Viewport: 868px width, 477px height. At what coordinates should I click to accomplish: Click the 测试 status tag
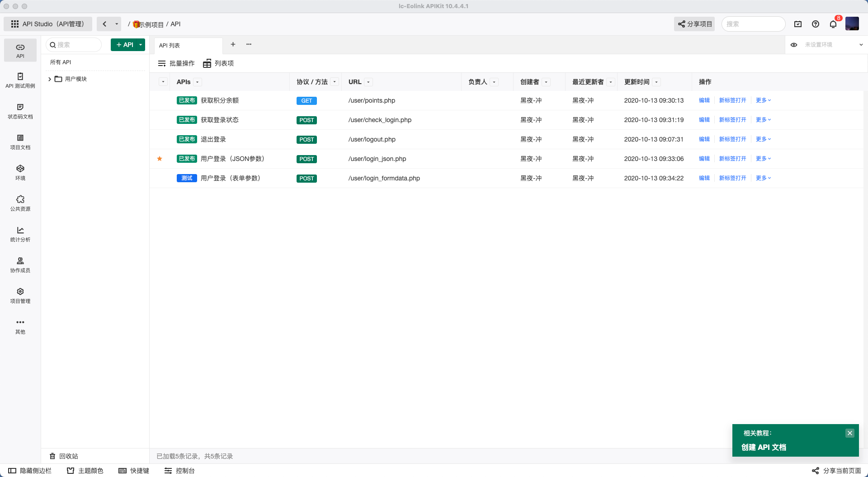click(x=187, y=178)
